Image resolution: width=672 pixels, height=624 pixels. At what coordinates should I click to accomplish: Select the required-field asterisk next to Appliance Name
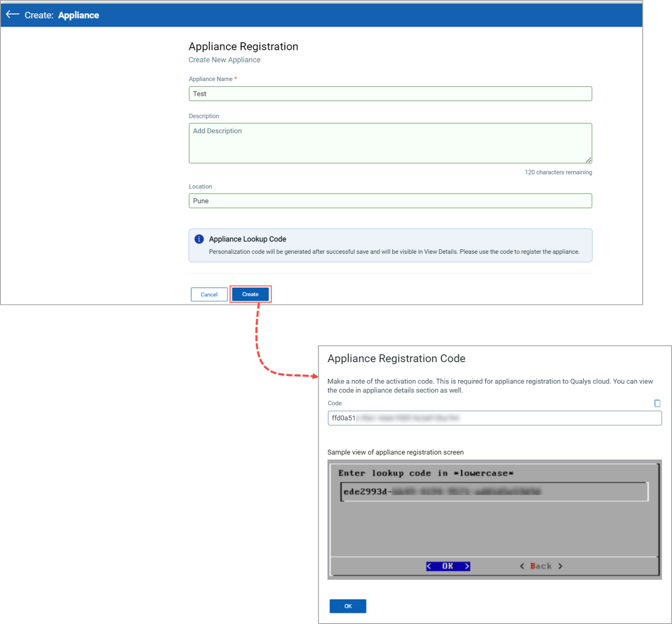(235, 78)
